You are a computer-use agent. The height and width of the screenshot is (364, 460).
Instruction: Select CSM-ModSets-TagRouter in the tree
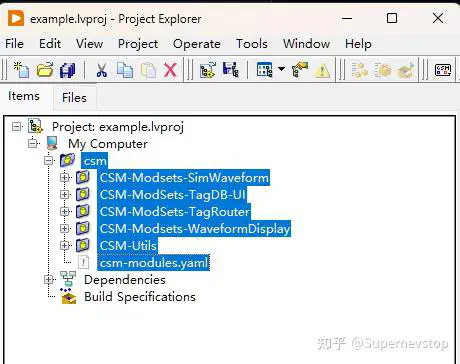174,212
